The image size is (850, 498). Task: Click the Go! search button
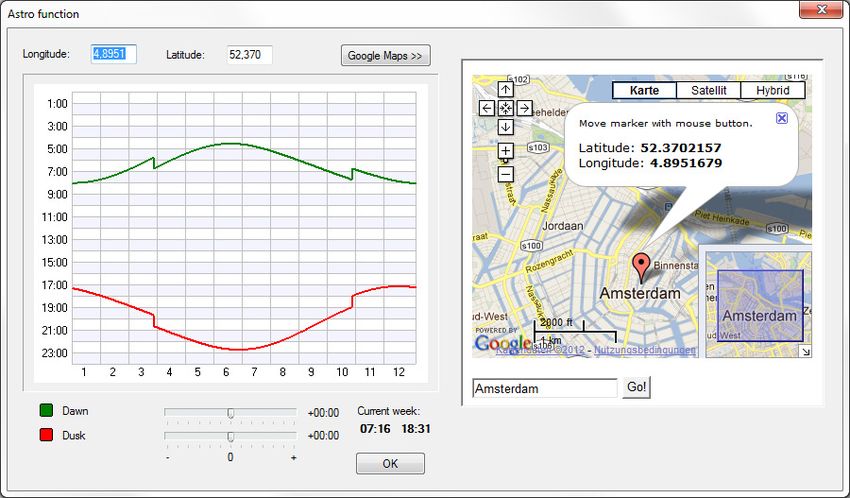(636, 387)
